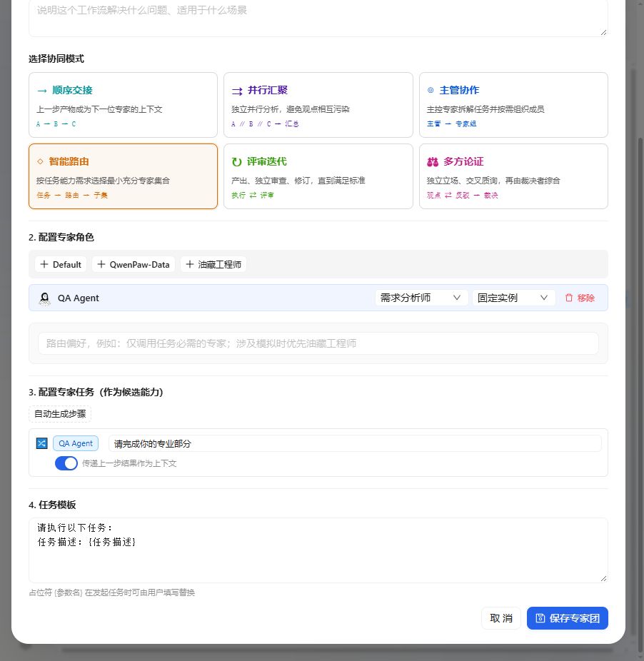Add the Default expert role
Image resolution: width=644 pixels, height=661 pixels.
tap(61, 264)
